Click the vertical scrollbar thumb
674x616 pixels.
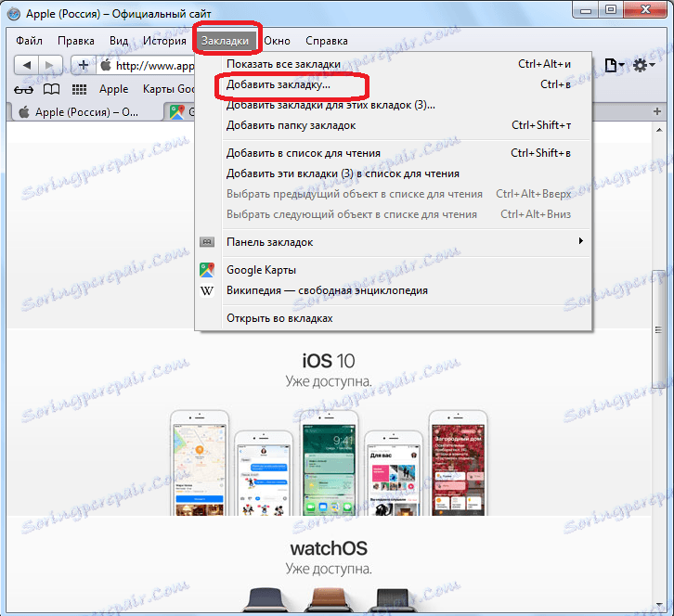click(658, 329)
